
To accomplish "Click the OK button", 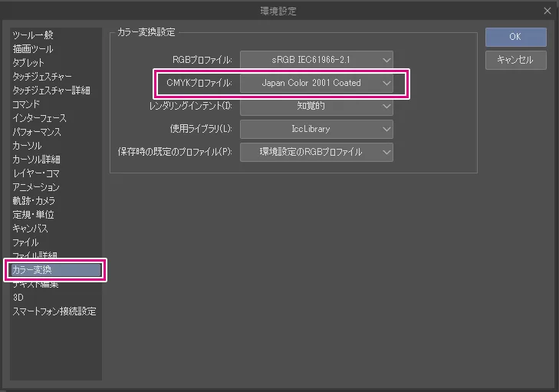I will tap(515, 37).
